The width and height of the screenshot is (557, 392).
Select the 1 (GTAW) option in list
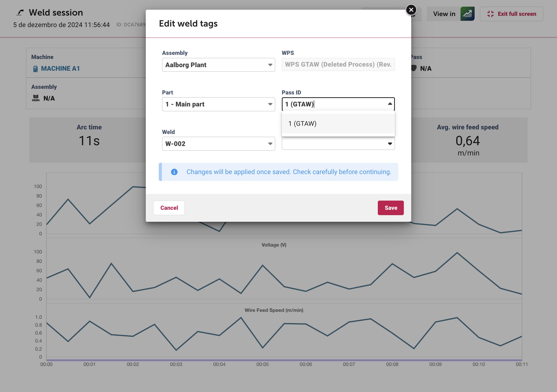coord(338,124)
